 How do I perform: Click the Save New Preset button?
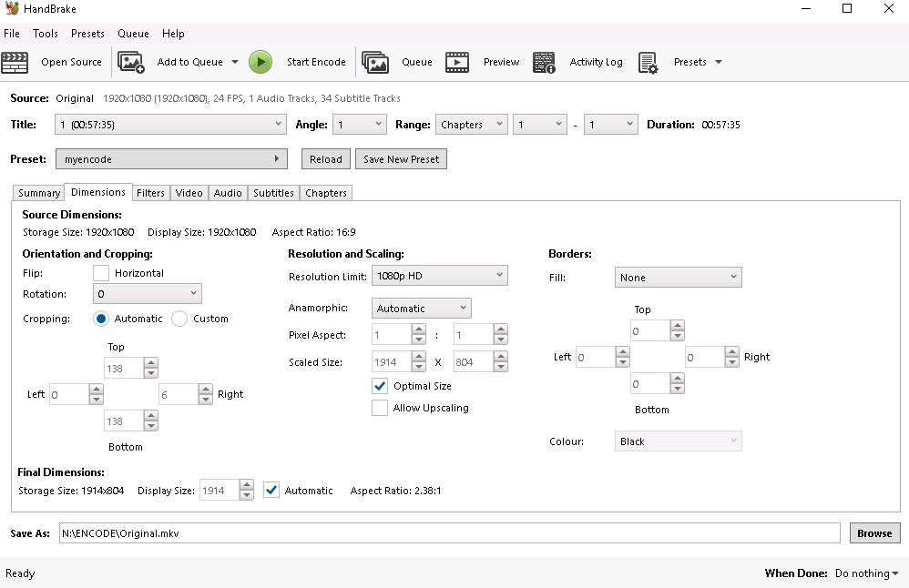point(401,159)
